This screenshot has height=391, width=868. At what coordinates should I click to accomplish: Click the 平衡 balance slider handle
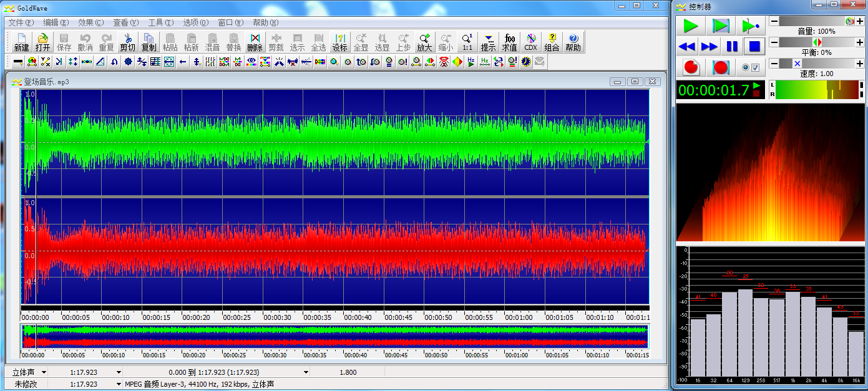tap(817, 42)
